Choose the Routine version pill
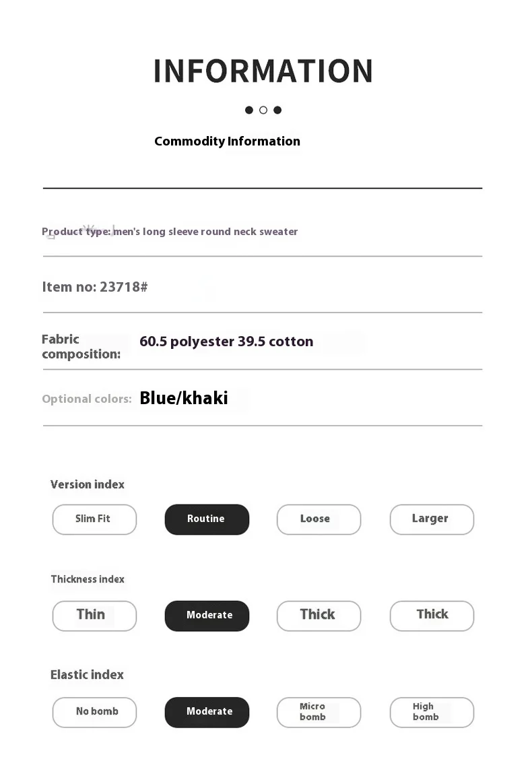532x780 pixels. pos(207,519)
